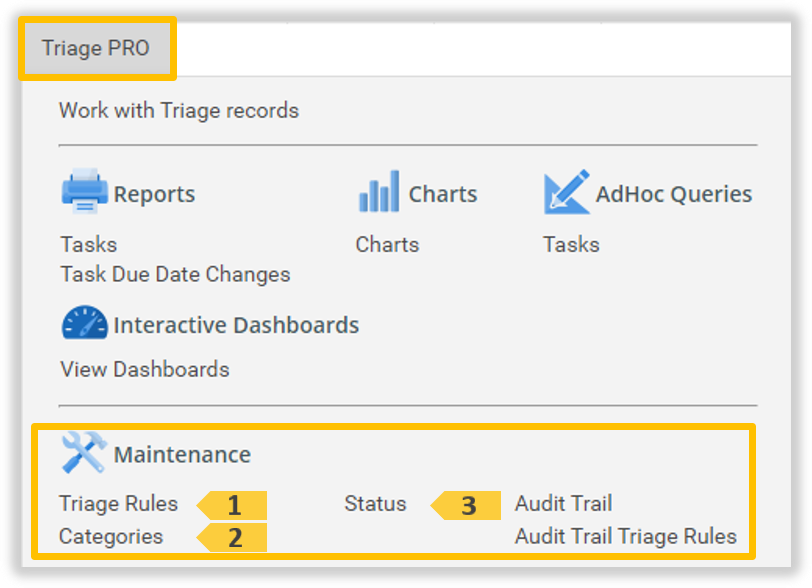Click the Charts bar graph icon
Image resolution: width=812 pixels, height=588 pixels.
(379, 191)
